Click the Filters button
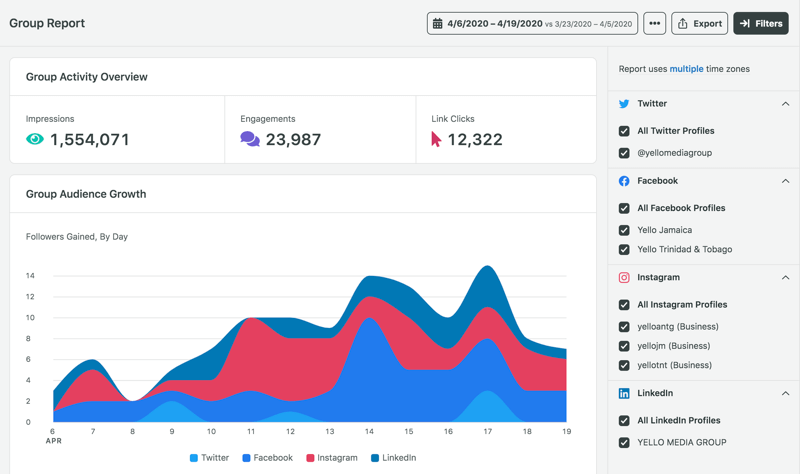Screen dimensions: 800x474 pos(761,23)
